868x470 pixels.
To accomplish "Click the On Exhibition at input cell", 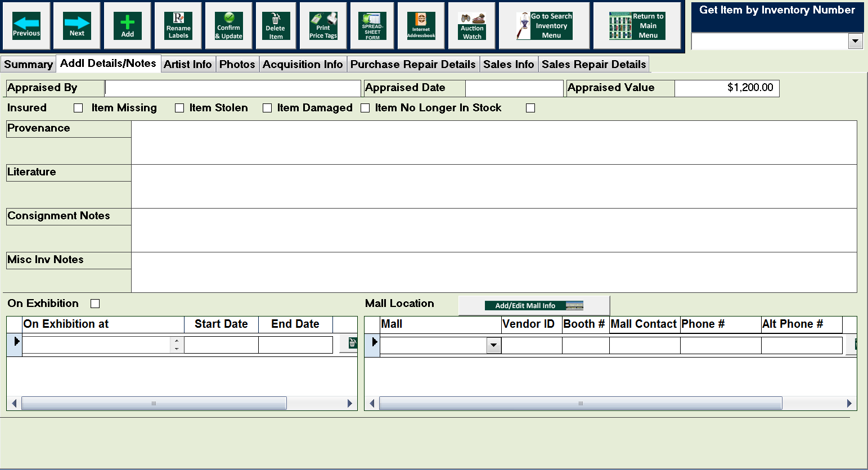I will click(96, 345).
